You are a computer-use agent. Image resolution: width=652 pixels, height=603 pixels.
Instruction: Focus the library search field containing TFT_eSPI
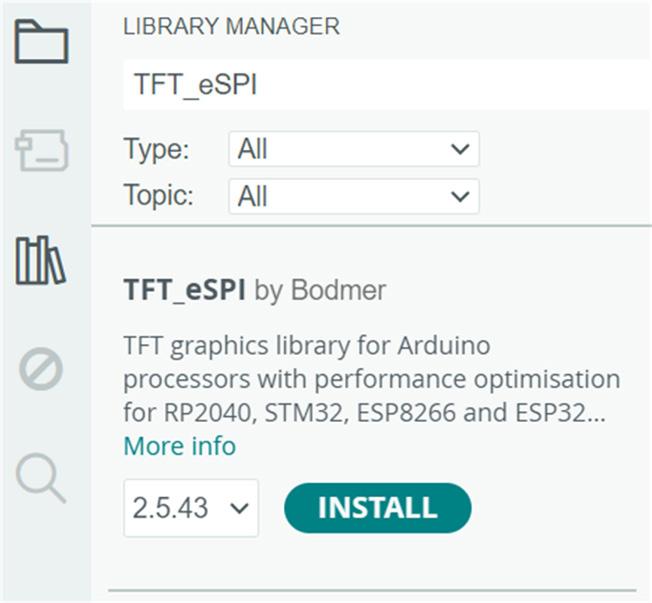pyautogui.click(x=385, y=85)
